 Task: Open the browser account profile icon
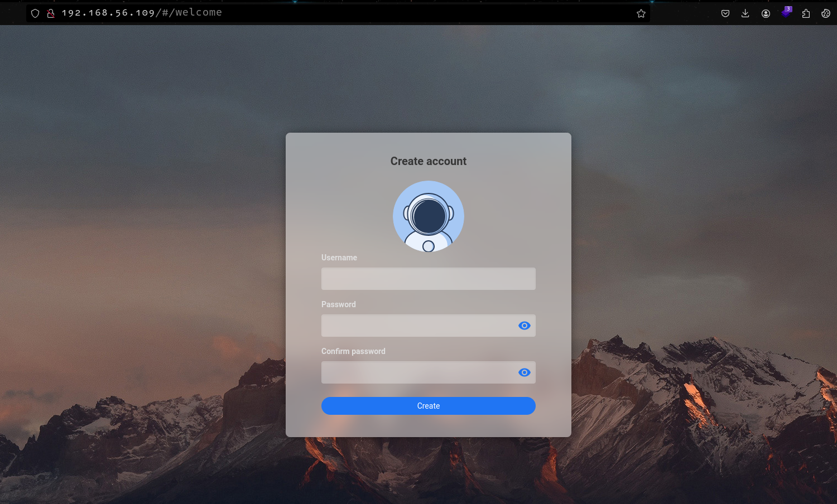coord(766,13)
